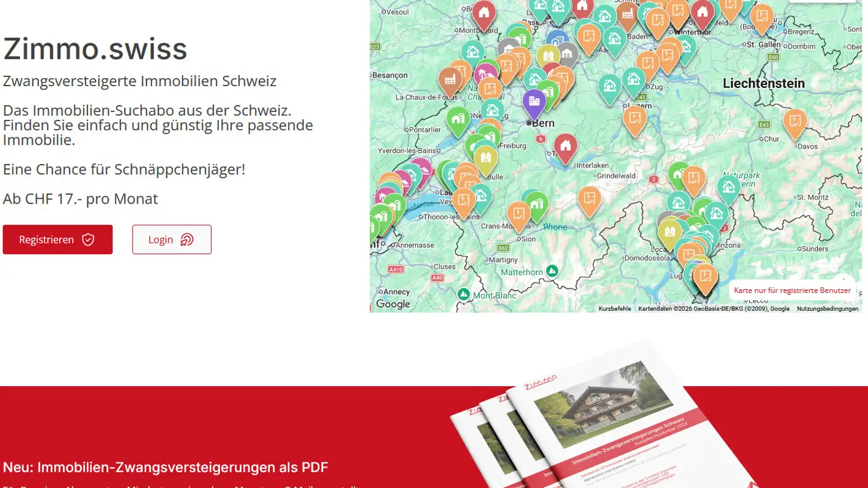Screen dimensions: 868x488
Task: Click 'Karte nur für registrierte Benutzer' notice
Action: 792,290
